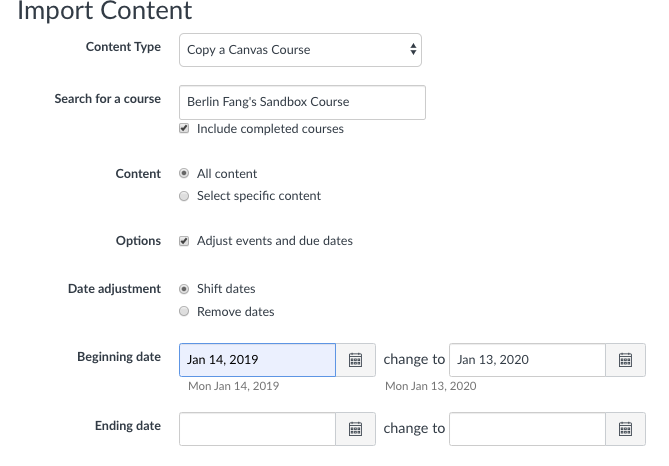Click the Date adjustment label
Viewport: 669px width, 466px height.
click(x=114, y=289)
